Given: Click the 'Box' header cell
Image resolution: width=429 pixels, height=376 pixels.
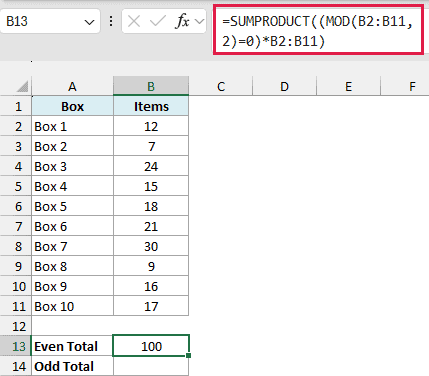Looking at the screenshot, I should pos(72,107).
